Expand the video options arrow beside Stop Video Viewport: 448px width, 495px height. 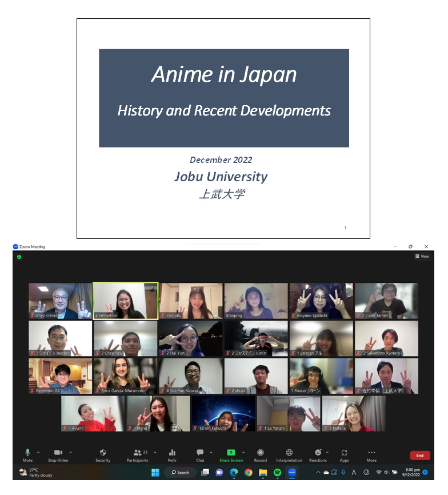point(71,452)
